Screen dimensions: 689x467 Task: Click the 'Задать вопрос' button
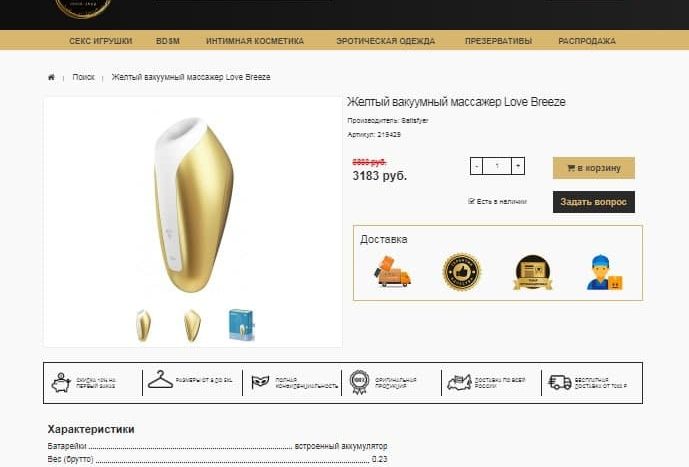tap(594, 202)
